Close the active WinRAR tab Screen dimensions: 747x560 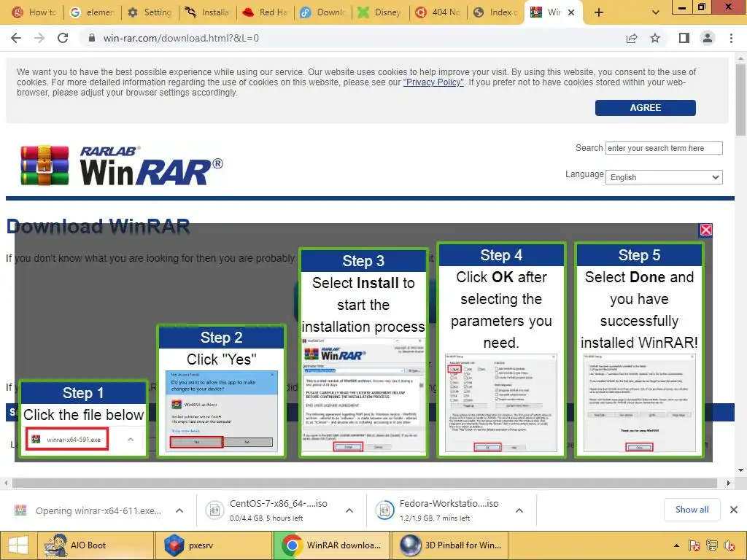(571, 12)
